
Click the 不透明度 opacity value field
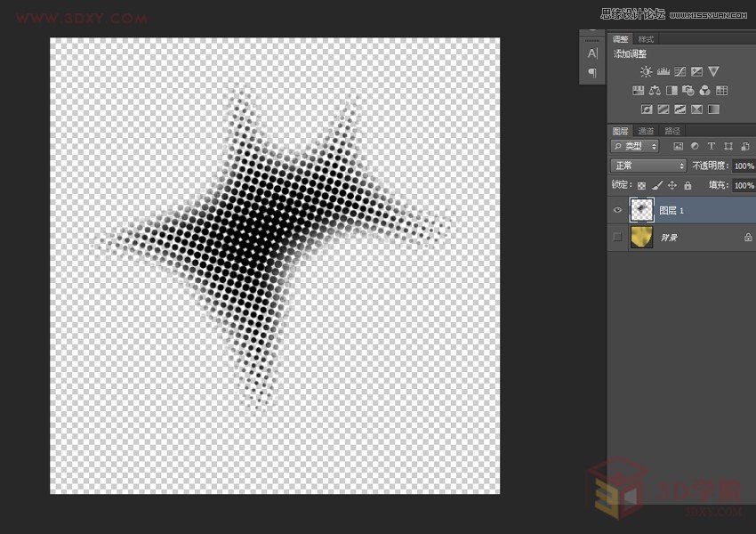pyautogui.click(x=744, y=166)
